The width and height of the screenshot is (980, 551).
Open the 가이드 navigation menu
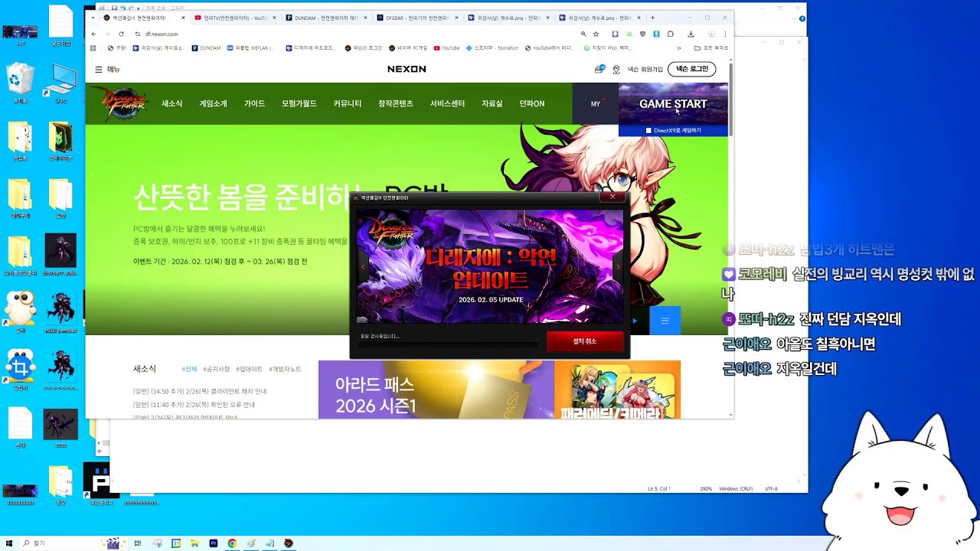[x=254, y=104]
